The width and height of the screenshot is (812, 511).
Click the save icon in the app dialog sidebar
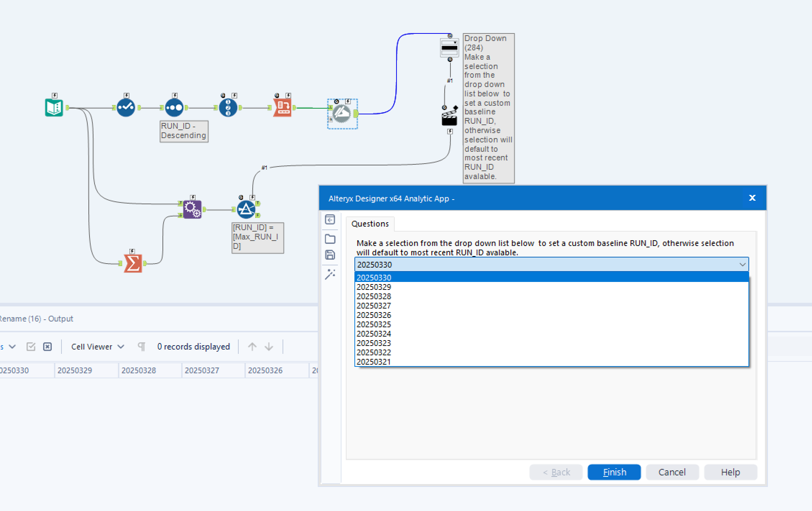coord(330,255)
